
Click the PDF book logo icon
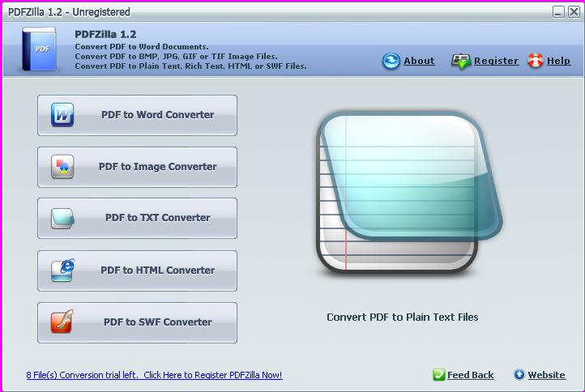pyautogui.click(x=39, y=49)
